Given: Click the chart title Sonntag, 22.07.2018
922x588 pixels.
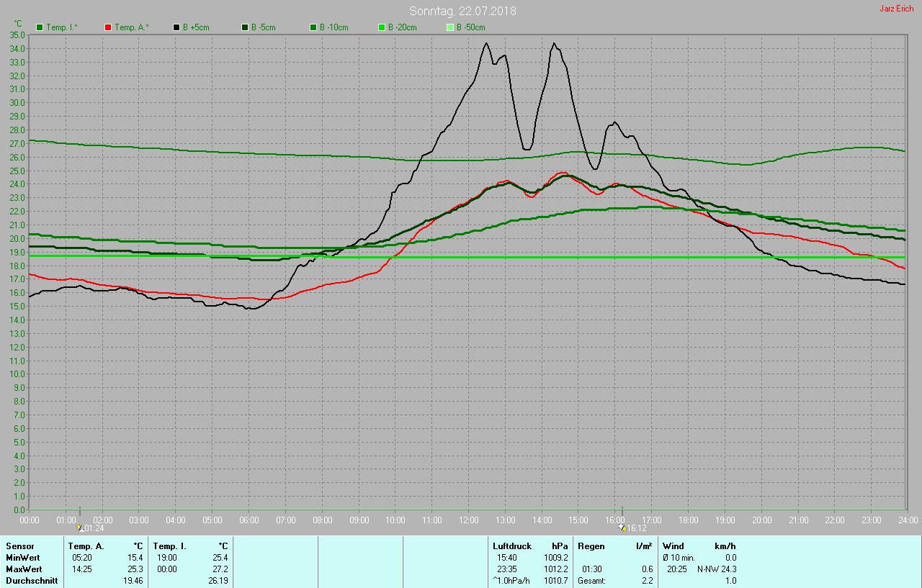Looking at the screenshot, I should coord(462,11).
